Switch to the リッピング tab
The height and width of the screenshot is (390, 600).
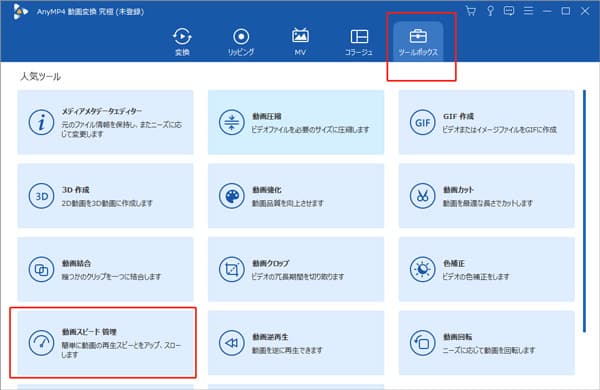coord(241,42)
